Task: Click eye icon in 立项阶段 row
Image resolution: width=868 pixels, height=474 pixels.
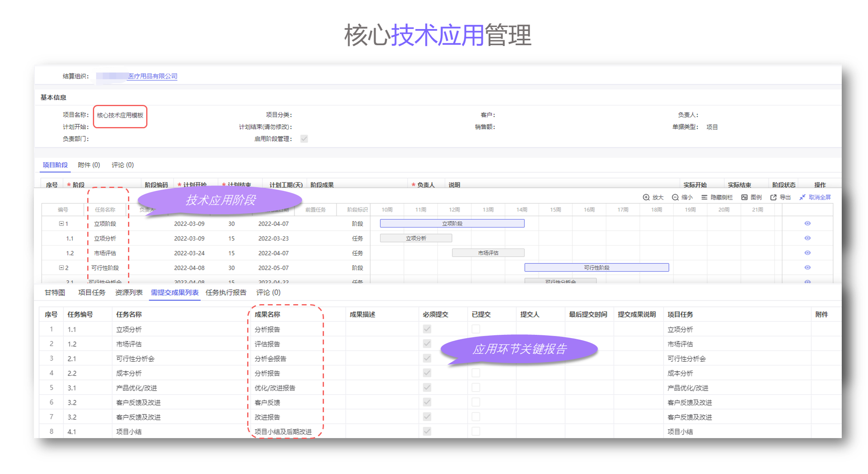Action: pos(807,223)
